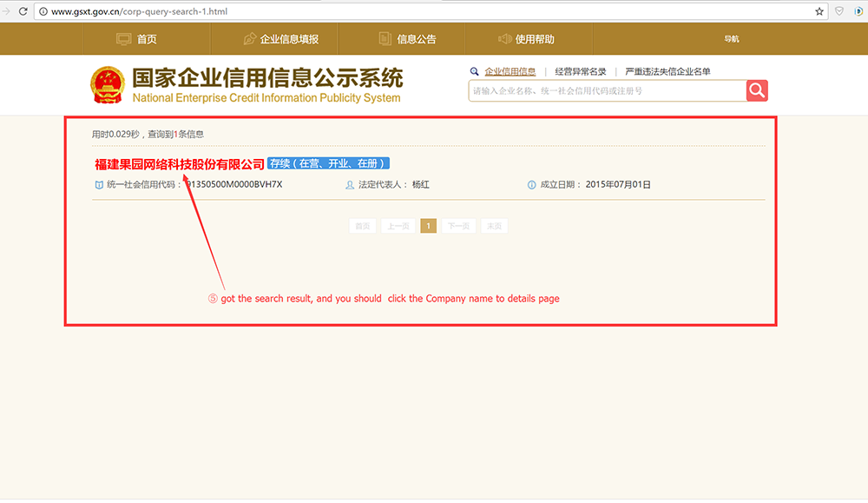868x503 pixels.
Task: Select the 企业信用信息 search tab
Action: point(510,71)
